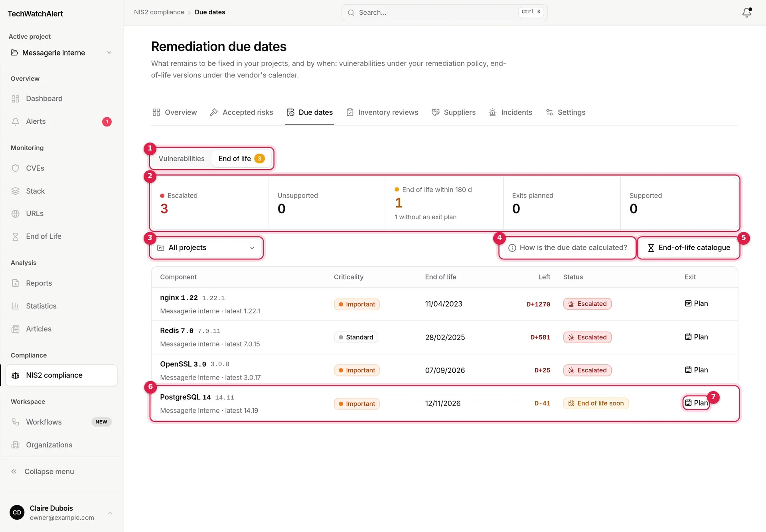Image resolution: width=766 pixels, height=532 pixels.
Task: Open Workflows icon in Workspace section
Action: tap(16, 422)
